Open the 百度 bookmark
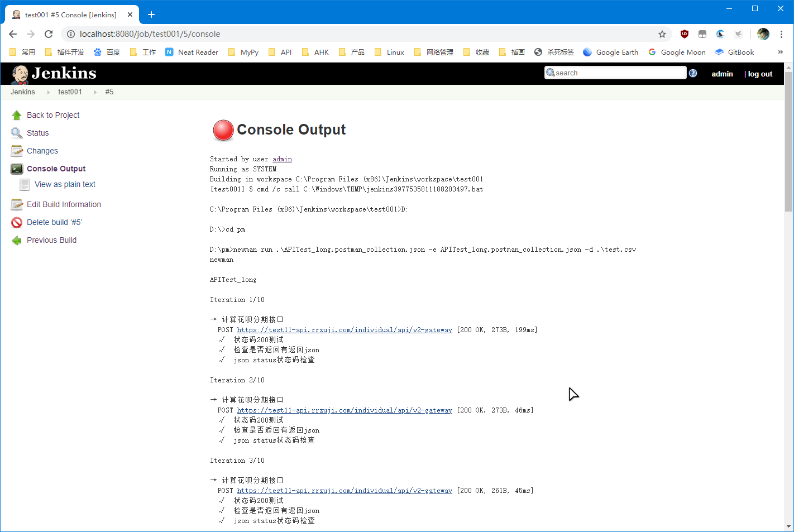794x532 pixels. coord(107,52)
